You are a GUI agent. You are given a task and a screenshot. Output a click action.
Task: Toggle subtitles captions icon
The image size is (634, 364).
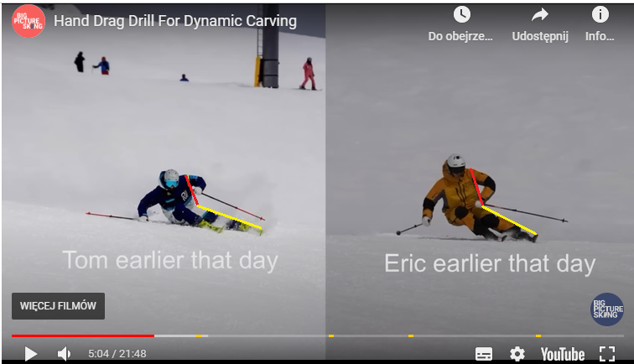[484, 354]
